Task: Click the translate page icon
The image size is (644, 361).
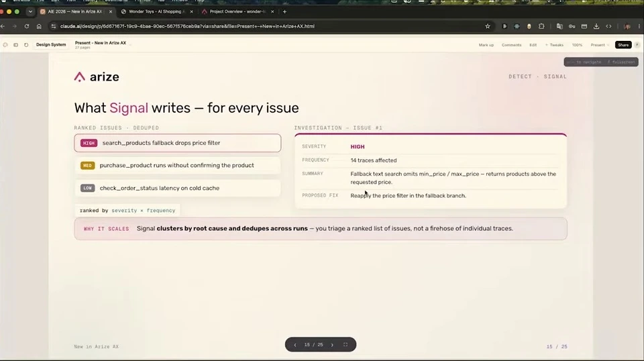Action: [x=559, y=26]
